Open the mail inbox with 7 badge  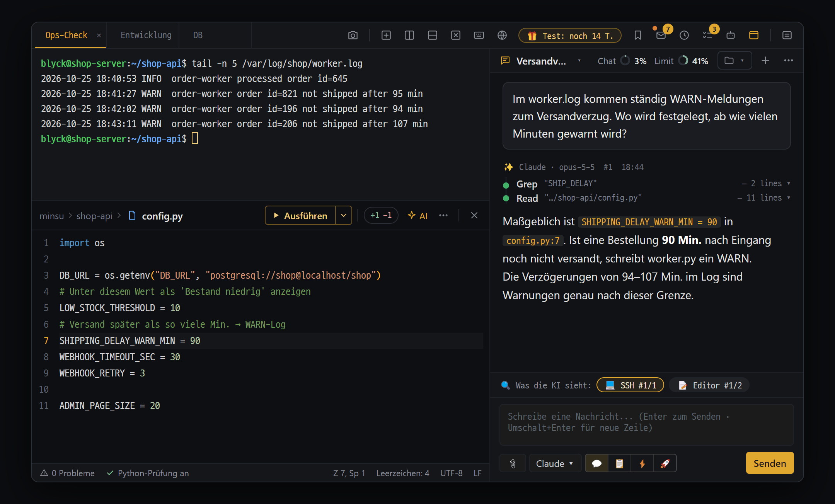pos(661,36)
